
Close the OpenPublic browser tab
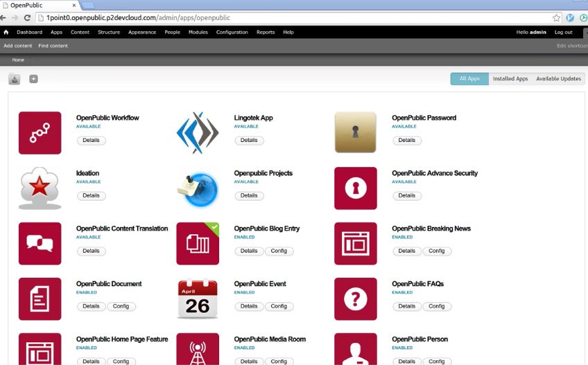(x=74, y=6)
